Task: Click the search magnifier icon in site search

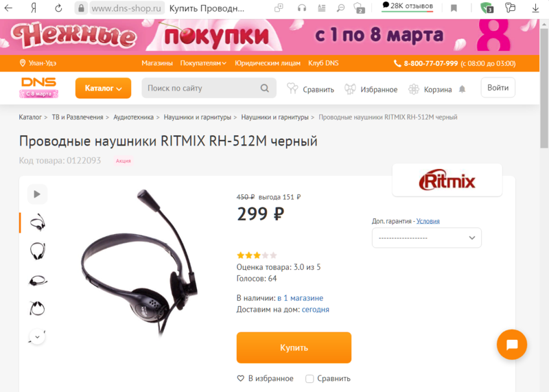Action: (x=265, y=89)
